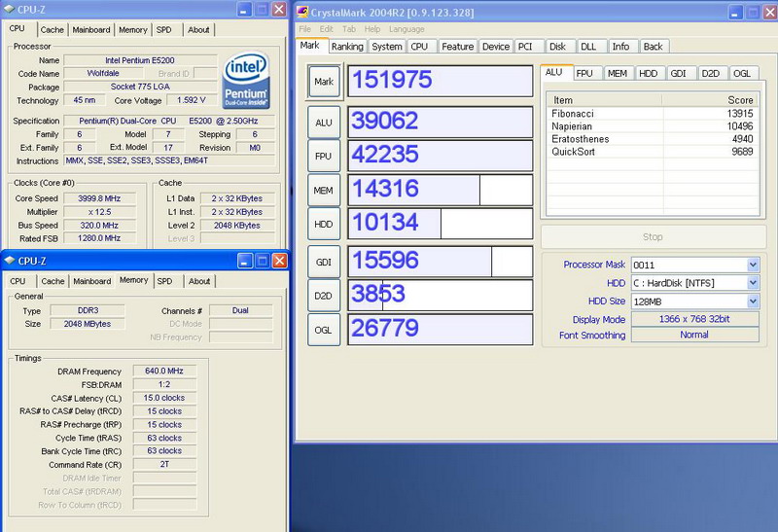This screenshot has height=532, width=778.
Task: Open the SPD tab in top CPU-Z window
Action: point(167,30)
